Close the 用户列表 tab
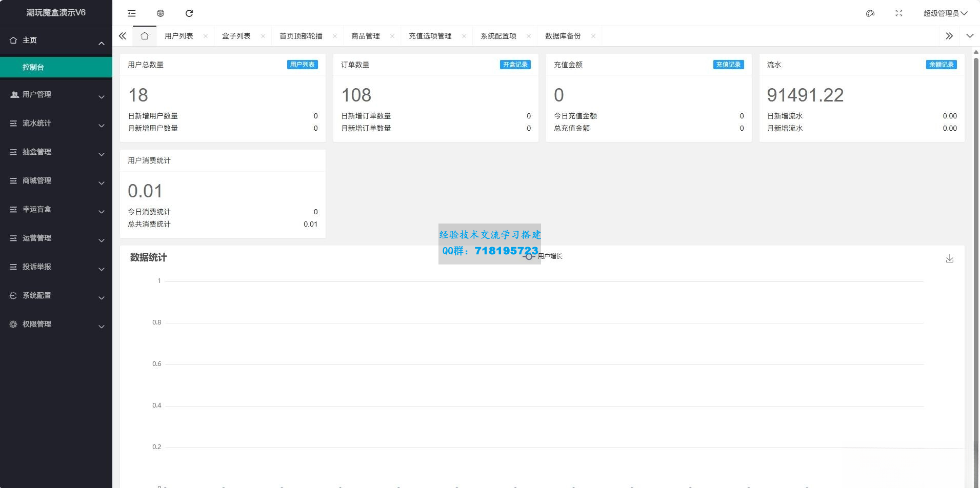 click(206, 36)
